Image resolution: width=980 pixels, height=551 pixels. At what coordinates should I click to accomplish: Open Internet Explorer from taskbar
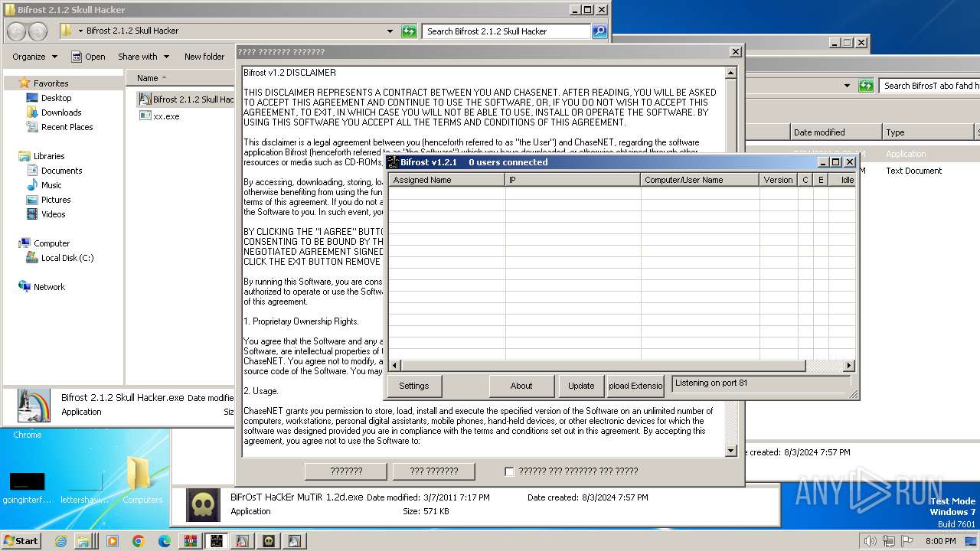point(60,540)
